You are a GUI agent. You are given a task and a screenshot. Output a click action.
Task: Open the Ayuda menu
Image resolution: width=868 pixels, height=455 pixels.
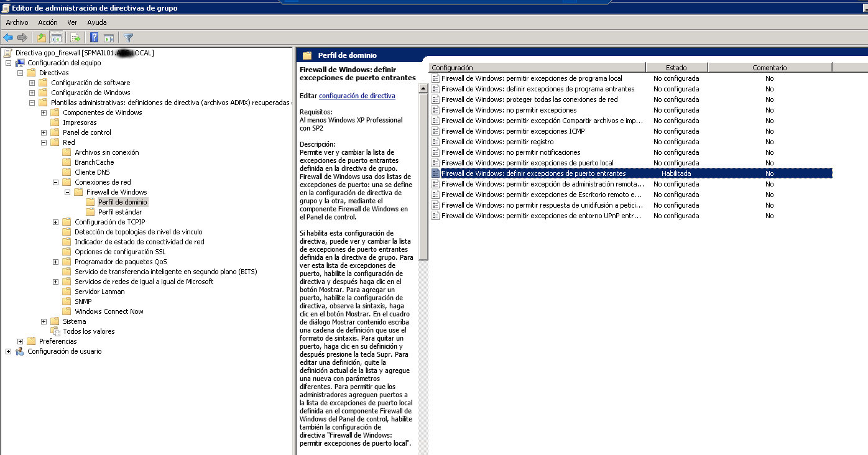(x=96, y=22)
